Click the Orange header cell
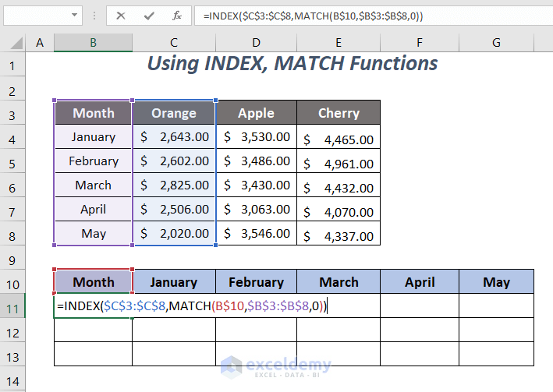 [x=173, y=113]
